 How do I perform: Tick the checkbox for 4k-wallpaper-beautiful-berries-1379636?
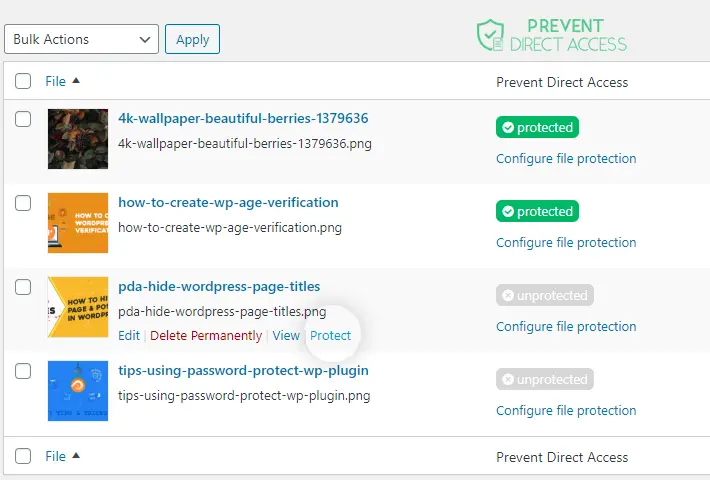tap(23, 120)
